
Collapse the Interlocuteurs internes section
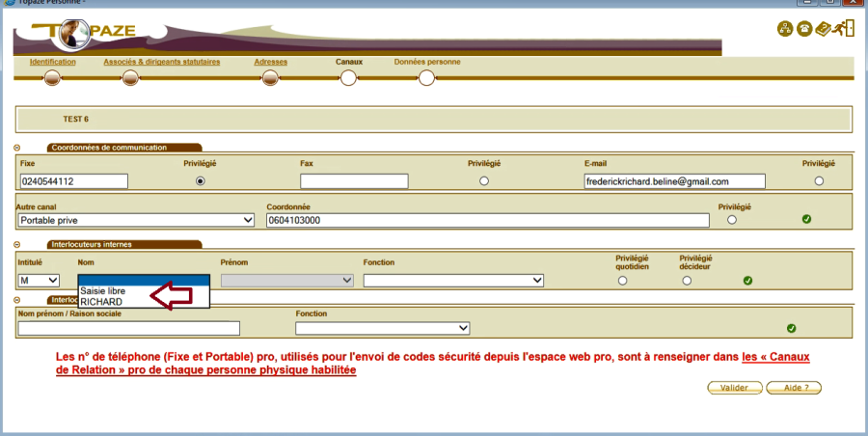click(x=18, y=245)
